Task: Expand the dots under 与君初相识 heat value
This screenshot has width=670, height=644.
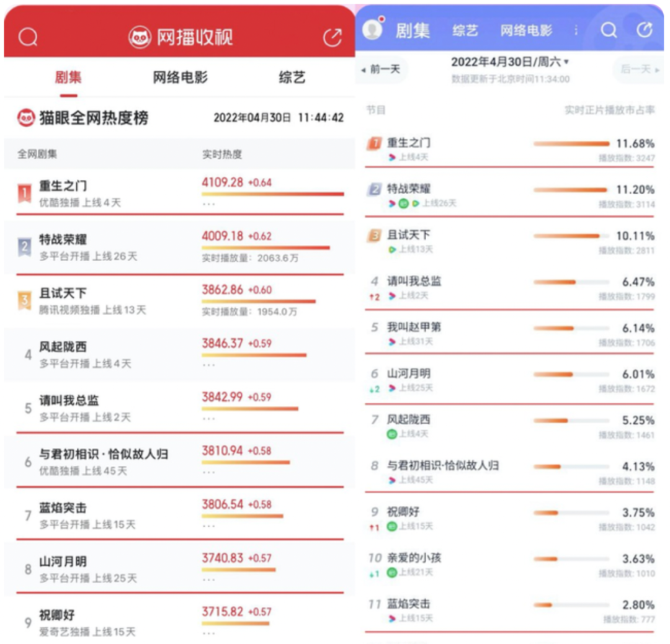Action: tap(208, 472)
